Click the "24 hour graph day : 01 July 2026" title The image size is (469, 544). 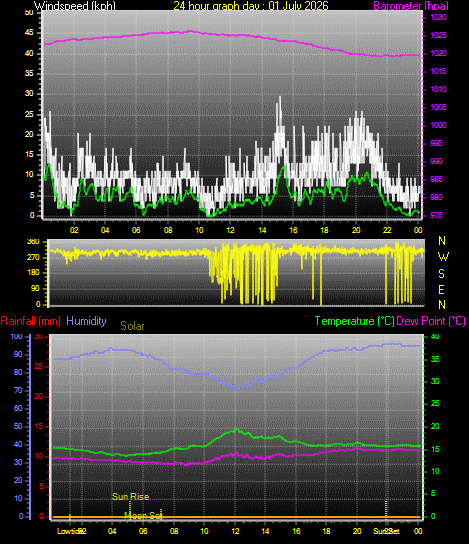click(250, 6)
